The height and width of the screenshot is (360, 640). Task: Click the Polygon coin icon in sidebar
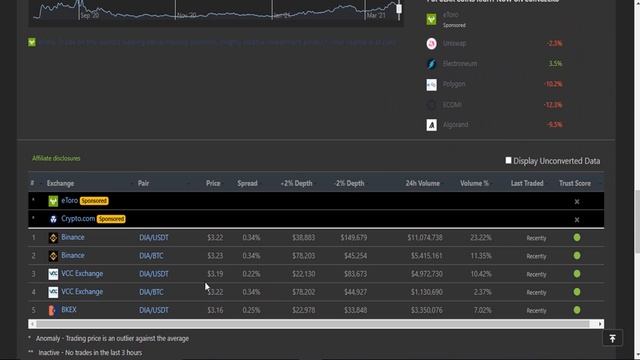coord(431,84)
